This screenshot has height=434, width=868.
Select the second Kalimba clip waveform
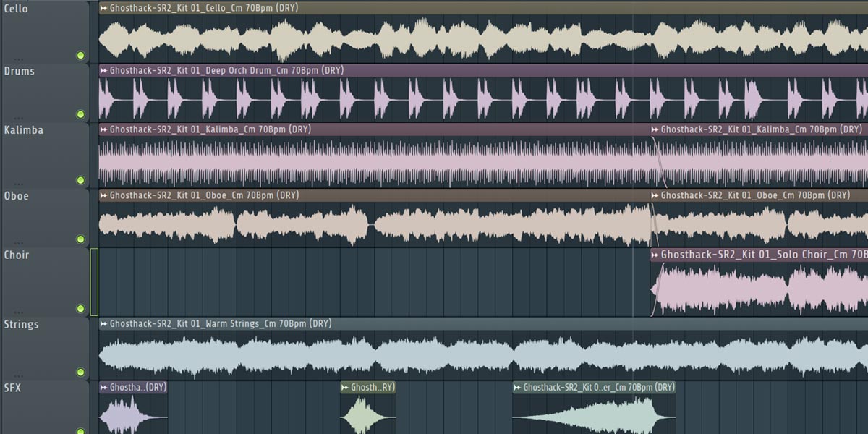pos(759,163)
